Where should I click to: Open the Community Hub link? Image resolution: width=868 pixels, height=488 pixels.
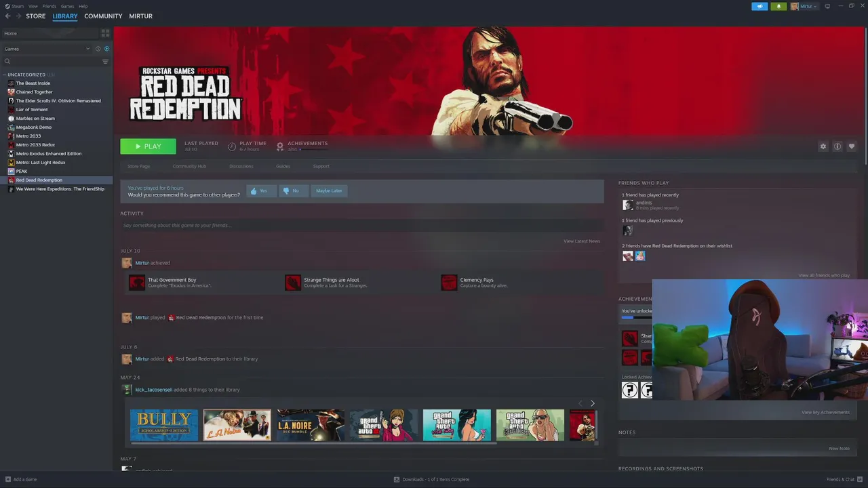tap(189, 166)
